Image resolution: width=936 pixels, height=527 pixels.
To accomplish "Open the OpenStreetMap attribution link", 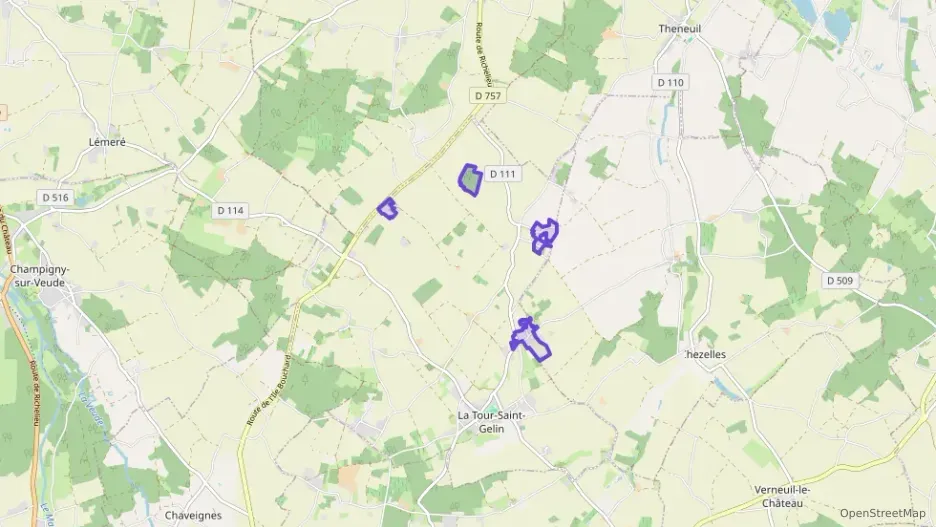I will tap(882, 513).
